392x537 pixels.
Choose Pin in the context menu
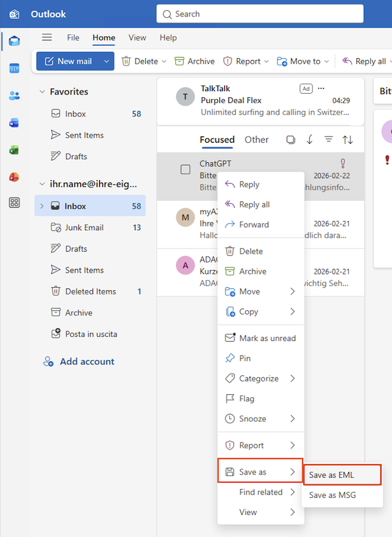coord(261,358)
